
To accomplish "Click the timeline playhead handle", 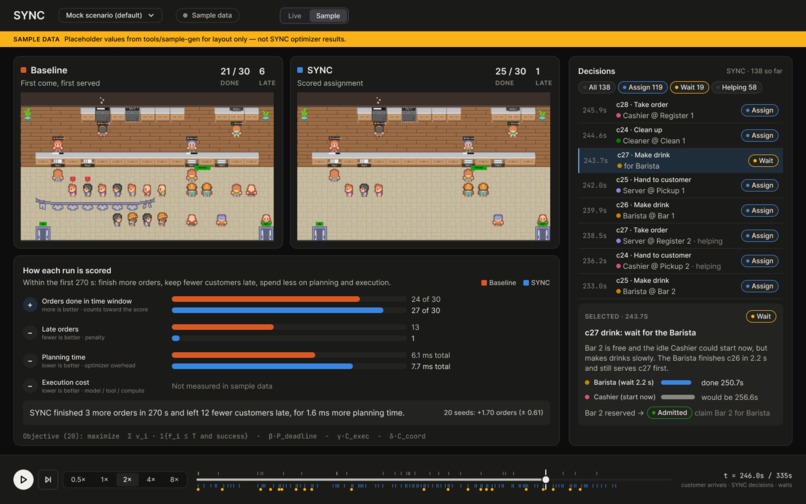I will click(x=545, y=479).
